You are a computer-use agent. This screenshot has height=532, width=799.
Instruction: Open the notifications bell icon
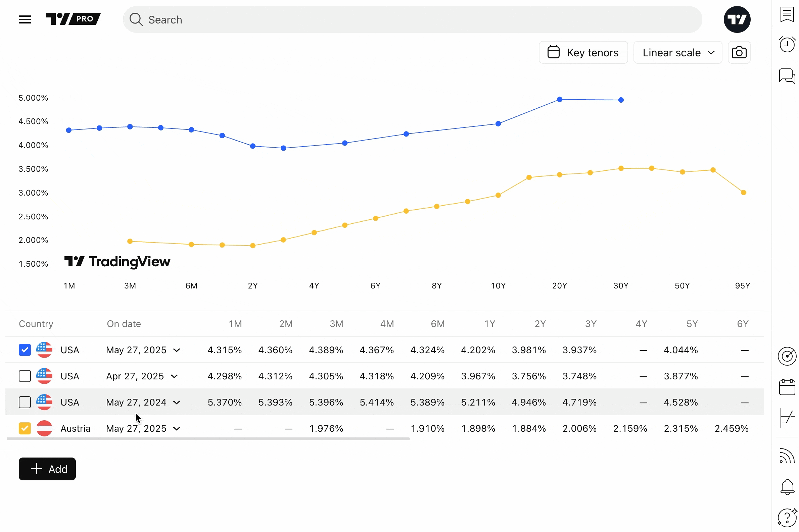pyautogui.click(x=787, y=487)
